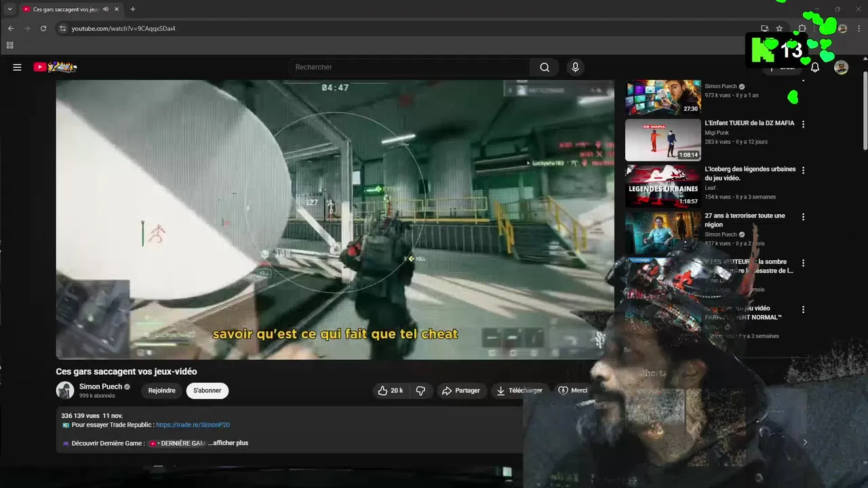868x488 pixels.
Task: Open Chrome's three-dot menu
Action: (859, 28)
